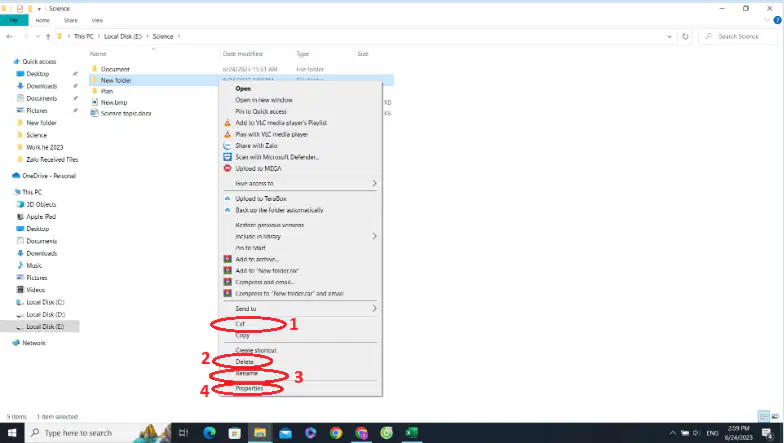784x443 pixels.
Task: Open quick access toolbar dropdown
Action: (39, 8)
